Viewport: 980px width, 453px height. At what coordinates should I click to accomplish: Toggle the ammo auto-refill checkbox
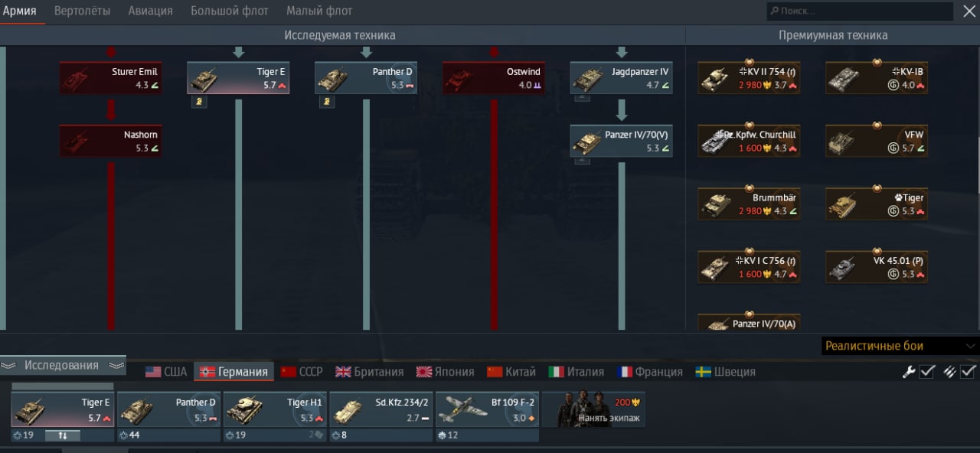pyautogui.click(x=969, y=371)
